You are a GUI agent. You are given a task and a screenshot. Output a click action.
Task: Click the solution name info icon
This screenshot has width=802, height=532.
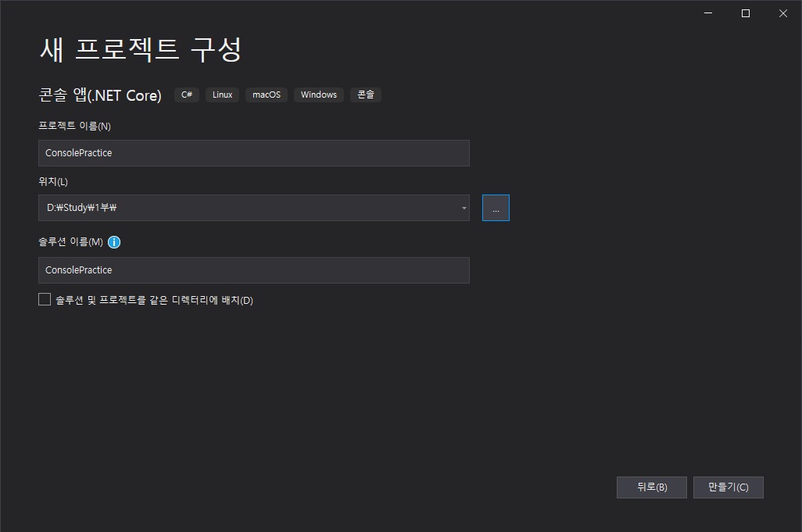pyautogui.click(x=114, y=242)
